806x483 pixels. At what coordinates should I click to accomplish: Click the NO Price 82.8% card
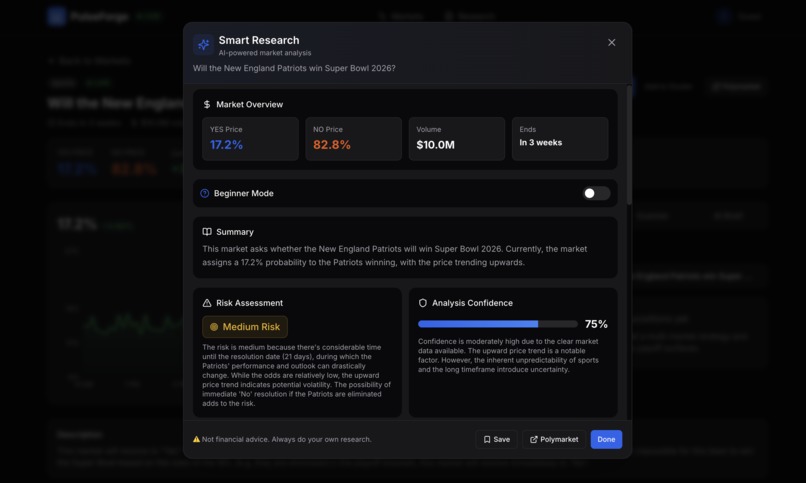[x=354, y=139]
